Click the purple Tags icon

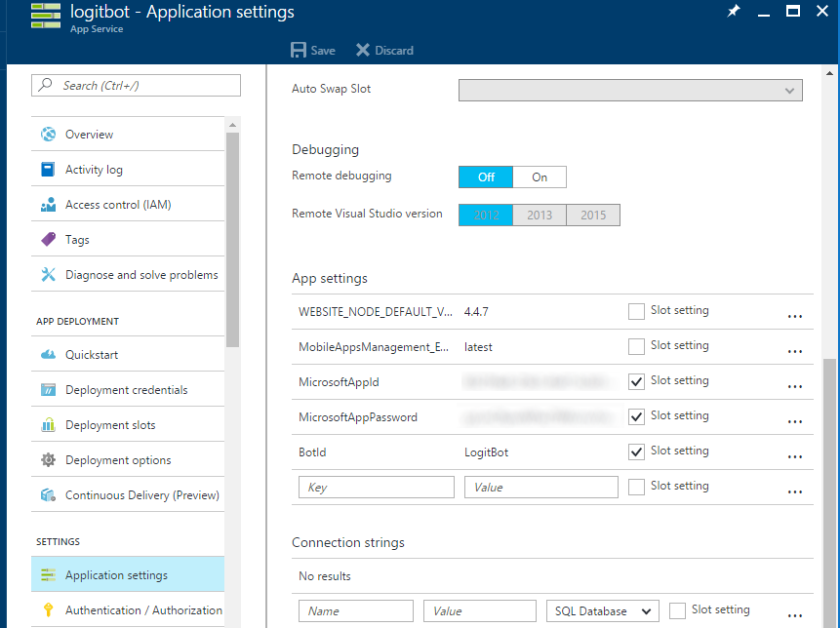click(x=48, y=239)
